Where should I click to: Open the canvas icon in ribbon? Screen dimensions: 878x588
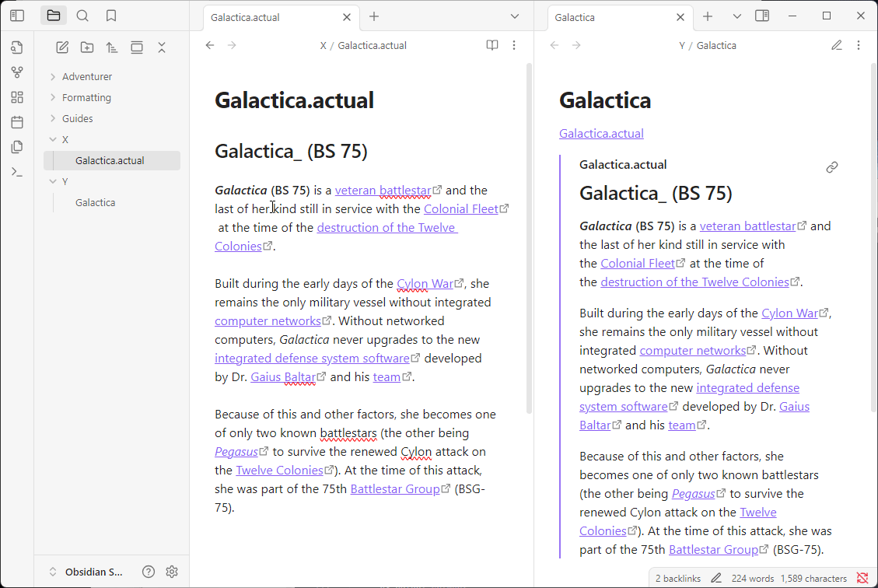click(17, 97)
